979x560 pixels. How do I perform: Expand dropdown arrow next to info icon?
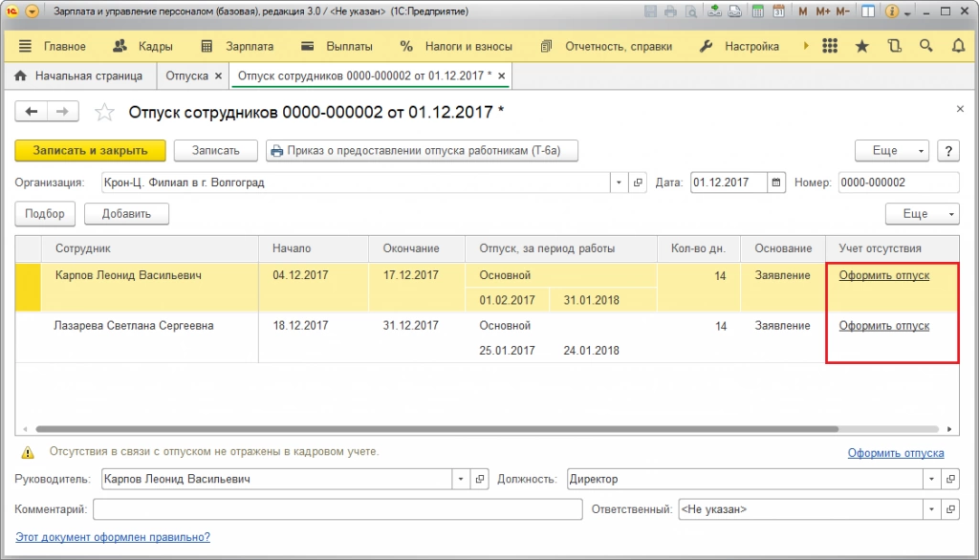pyautogui.click(x=907, y=12)
